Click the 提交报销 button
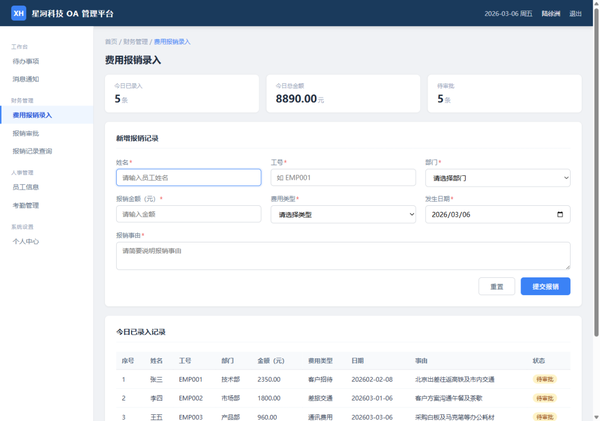Viewport: 600px width, 421px height. 545,286
